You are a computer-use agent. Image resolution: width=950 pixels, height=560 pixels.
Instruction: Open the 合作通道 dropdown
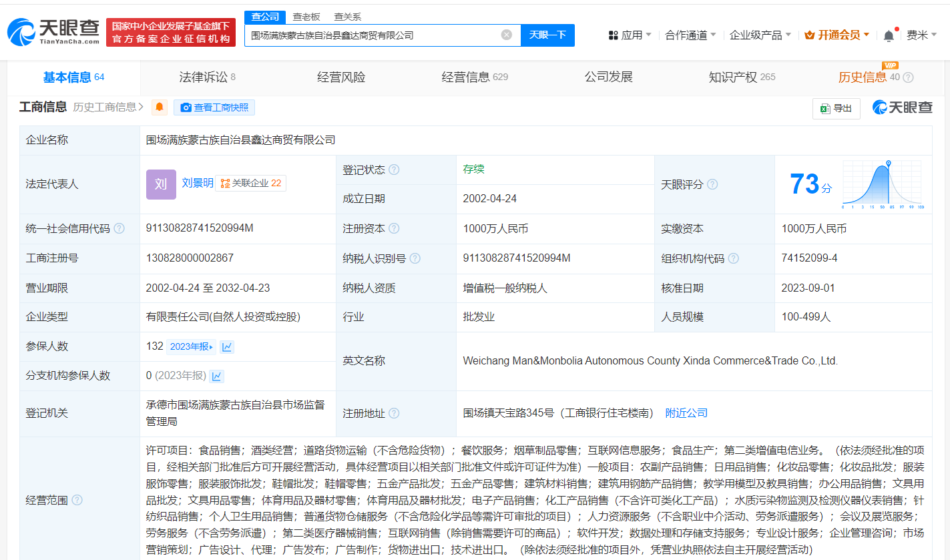[x=690, y=35]
